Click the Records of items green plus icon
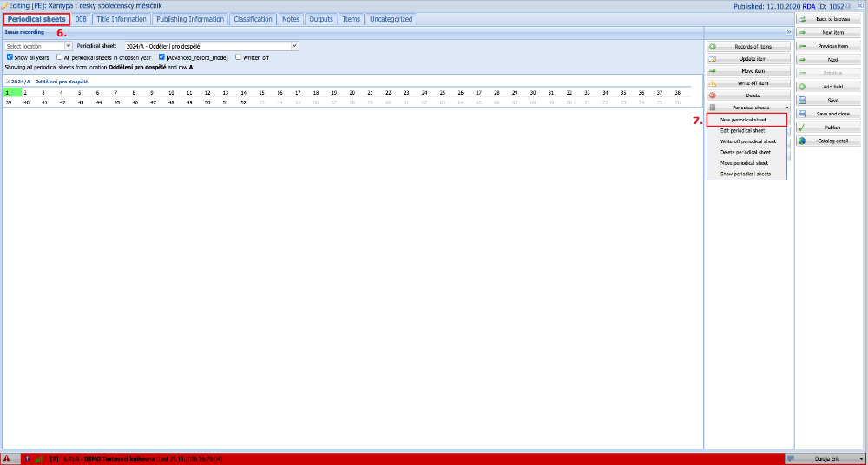The width and height of the screenshot is (868, 465). click(x=713, y=47)
